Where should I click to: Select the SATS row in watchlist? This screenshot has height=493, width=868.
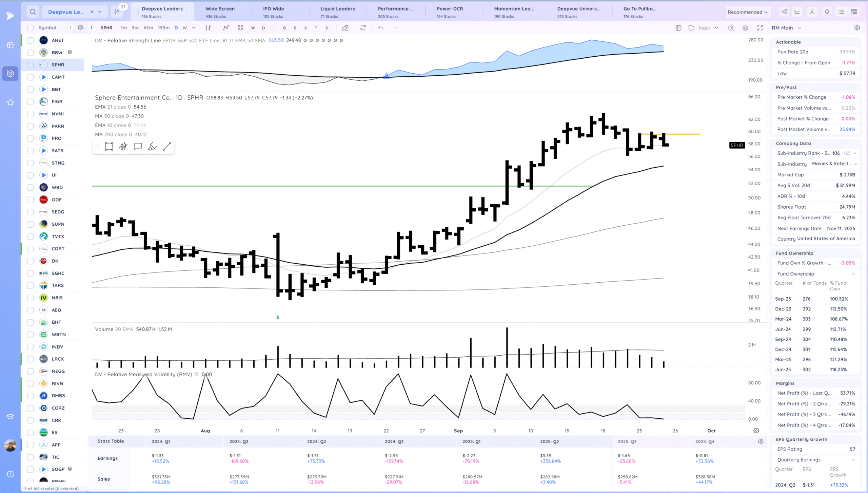53,151
